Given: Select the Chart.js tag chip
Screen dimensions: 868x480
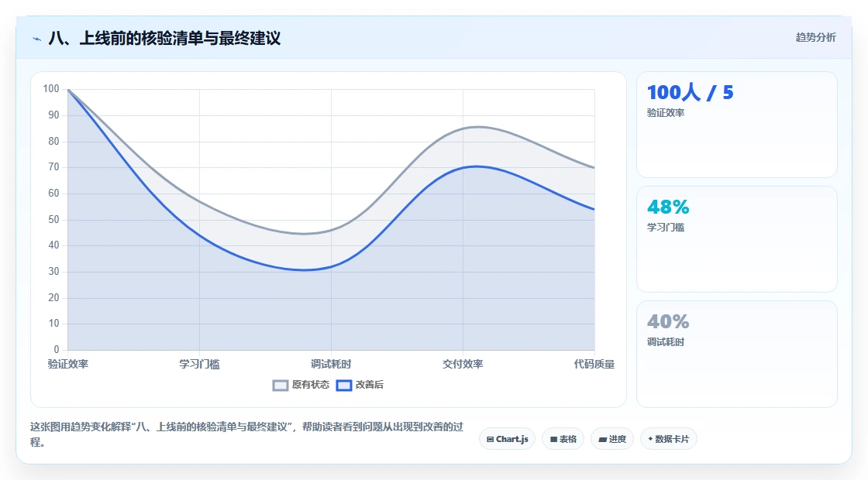Looking at the screenshot, I should click(507, 439).
